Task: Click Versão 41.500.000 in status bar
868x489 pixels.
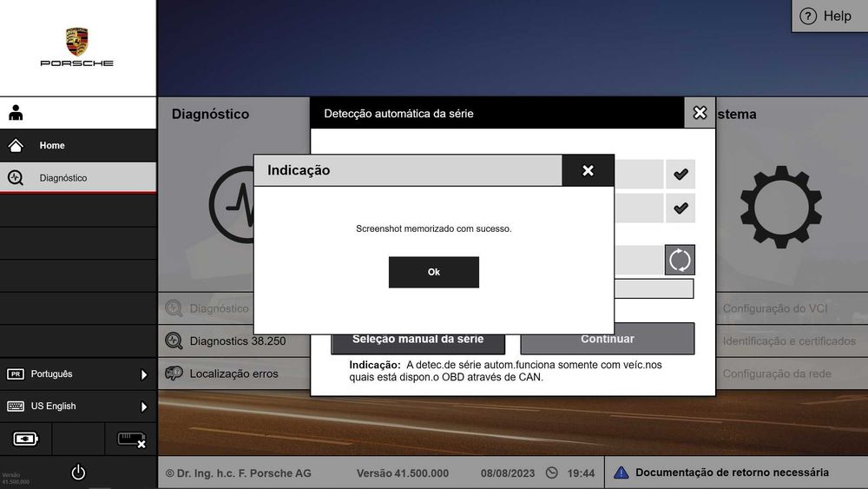Action: pyautogui.click(x=403, y=473)
